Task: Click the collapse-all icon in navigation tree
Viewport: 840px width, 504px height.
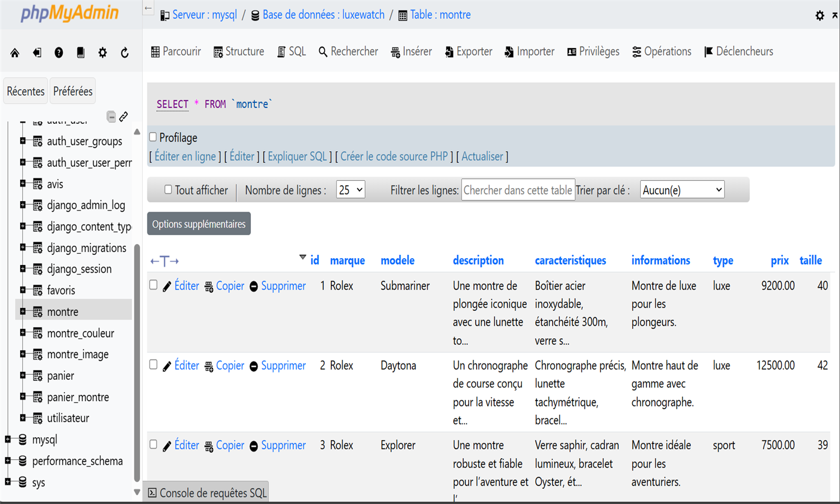Action: (111, 116)
